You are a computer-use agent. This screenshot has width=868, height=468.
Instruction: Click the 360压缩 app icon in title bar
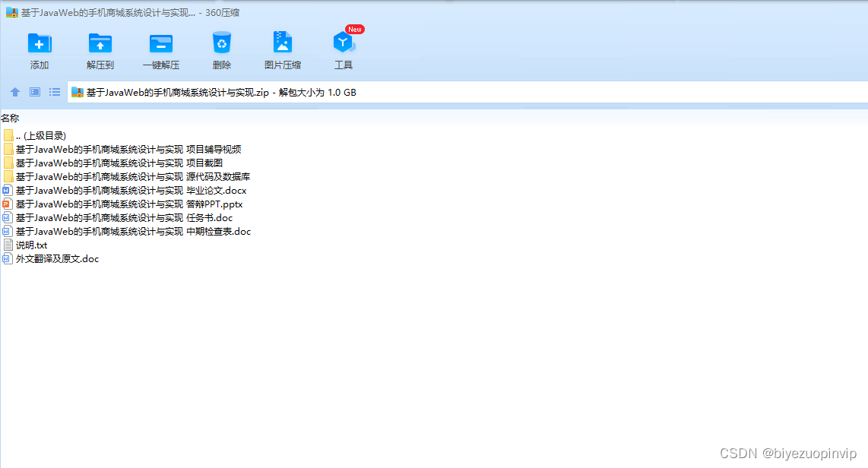pyautogui.click(x=12, y=12)
